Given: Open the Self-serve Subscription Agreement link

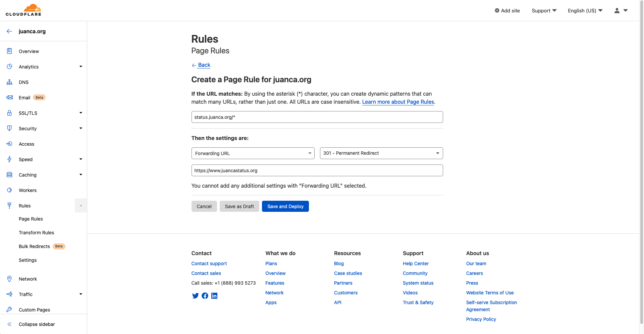Looking at the screenshot, I should pyautogui.click(x=491, y=306).
